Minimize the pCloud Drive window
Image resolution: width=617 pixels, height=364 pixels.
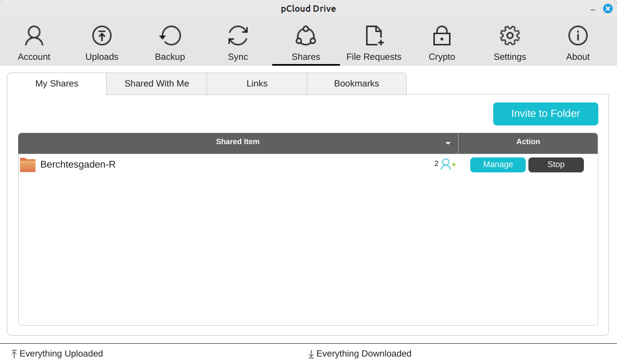592,9
